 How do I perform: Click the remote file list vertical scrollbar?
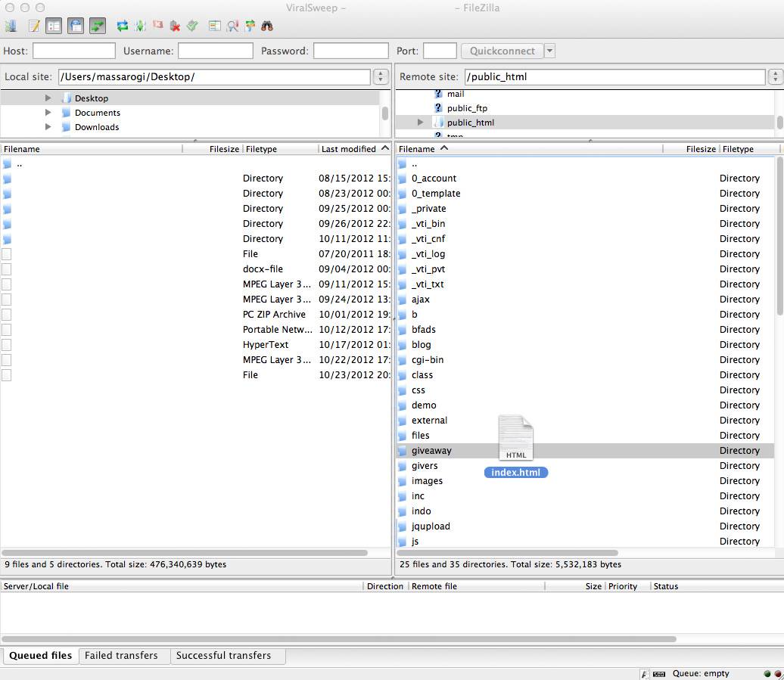point(779,236)
